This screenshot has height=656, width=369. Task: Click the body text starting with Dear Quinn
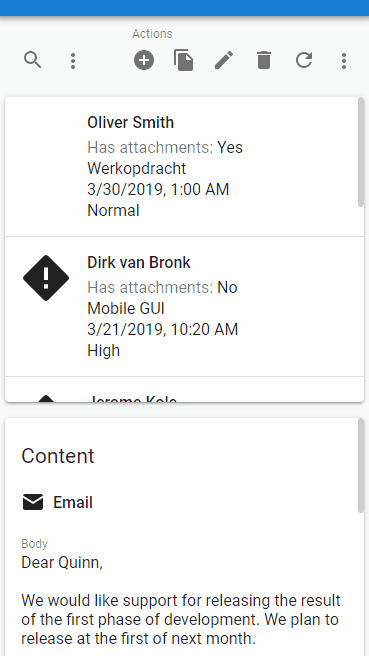click(181, 600)
